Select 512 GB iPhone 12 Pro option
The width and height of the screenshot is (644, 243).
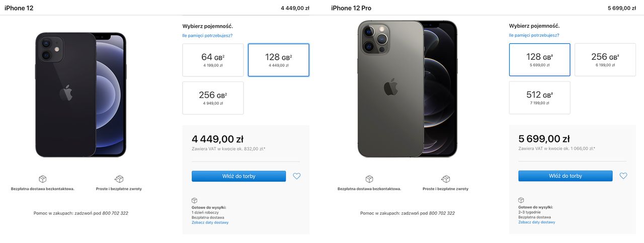pos(540,98)
